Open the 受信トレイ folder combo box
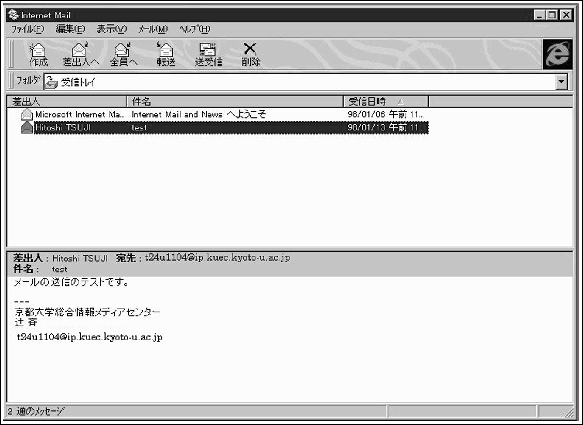The height and width of the screenshot is (425, 583). pyautogui.click(x=306, y=82)
